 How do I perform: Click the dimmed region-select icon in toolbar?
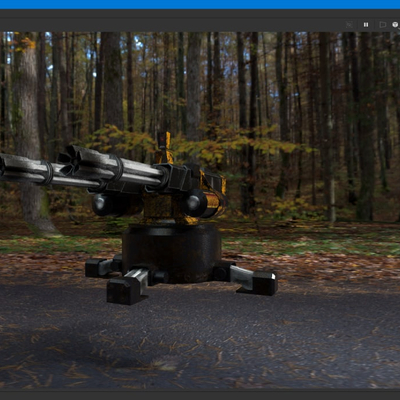click(x=349, y=25)
